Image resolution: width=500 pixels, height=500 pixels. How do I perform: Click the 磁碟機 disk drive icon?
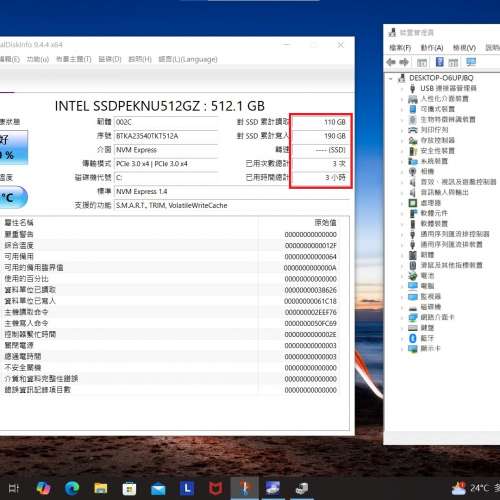[x=413, y=308]
